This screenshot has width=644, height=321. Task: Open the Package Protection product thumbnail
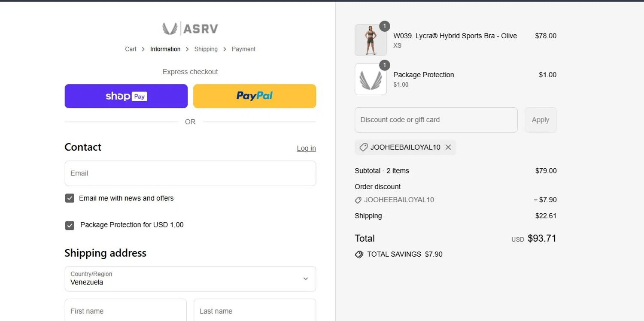pyautogui.click(x=371, y=79)
